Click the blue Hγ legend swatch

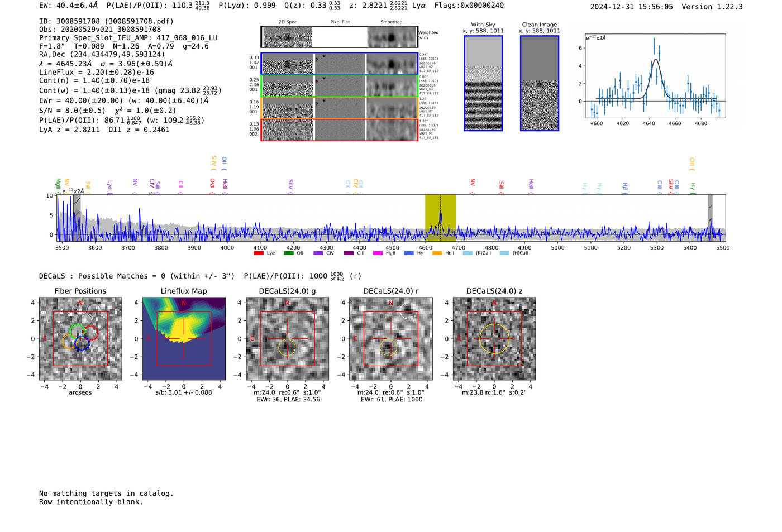409,253
